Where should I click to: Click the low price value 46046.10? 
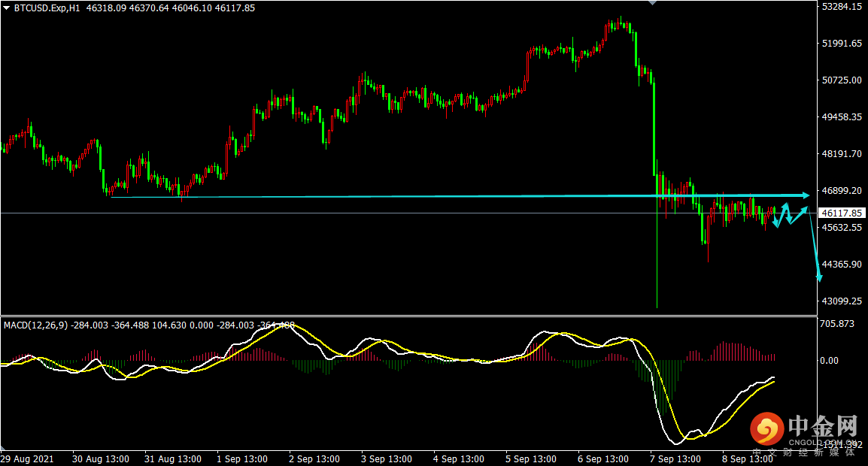coord(192,8)
